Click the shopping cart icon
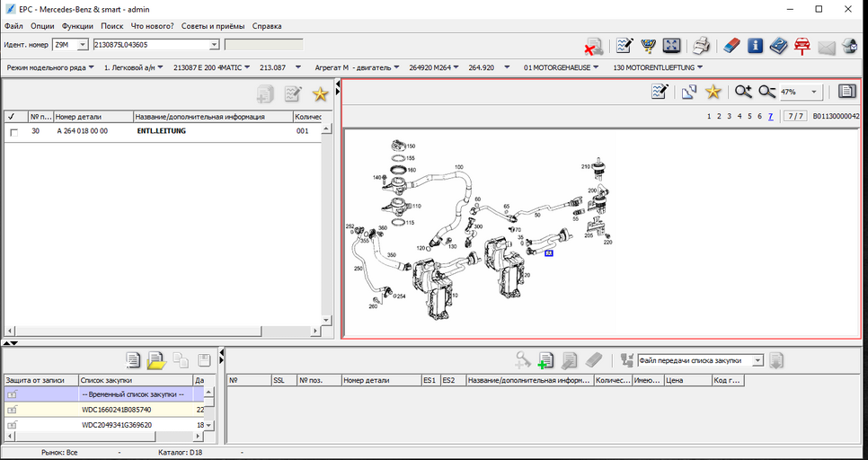This screenshot has height=460, width=868. coord(647,45)
